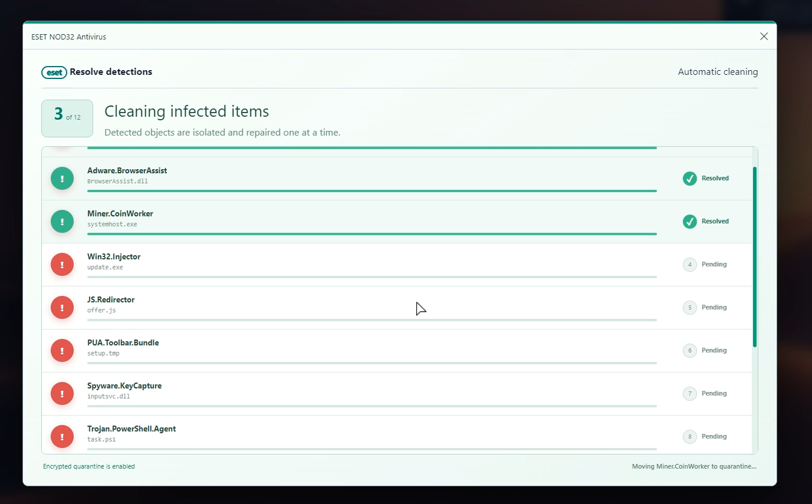Click the Resolved status text for Miner.CoinWorker

[715, 222]
